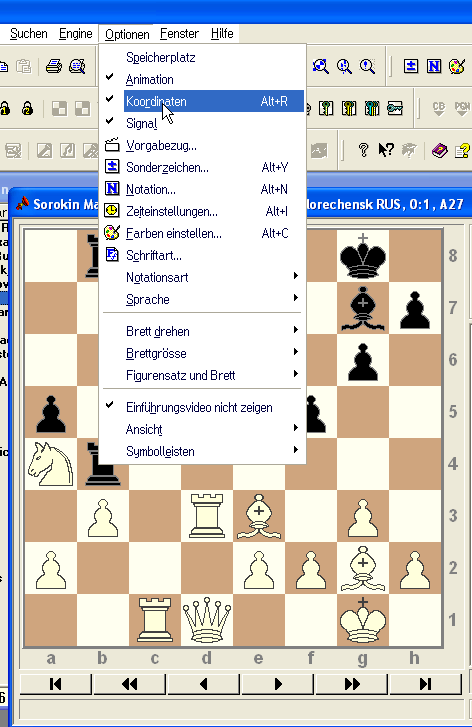Expand the Notationsart submenu
This screenshot has height=727, width=472.
click(204, 277)
